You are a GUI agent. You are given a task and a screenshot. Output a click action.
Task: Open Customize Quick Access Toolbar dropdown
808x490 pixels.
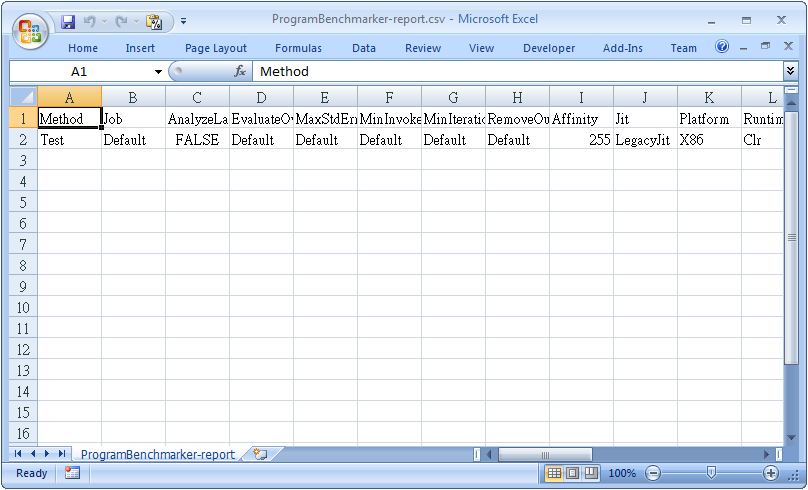(x=183, y=22)
